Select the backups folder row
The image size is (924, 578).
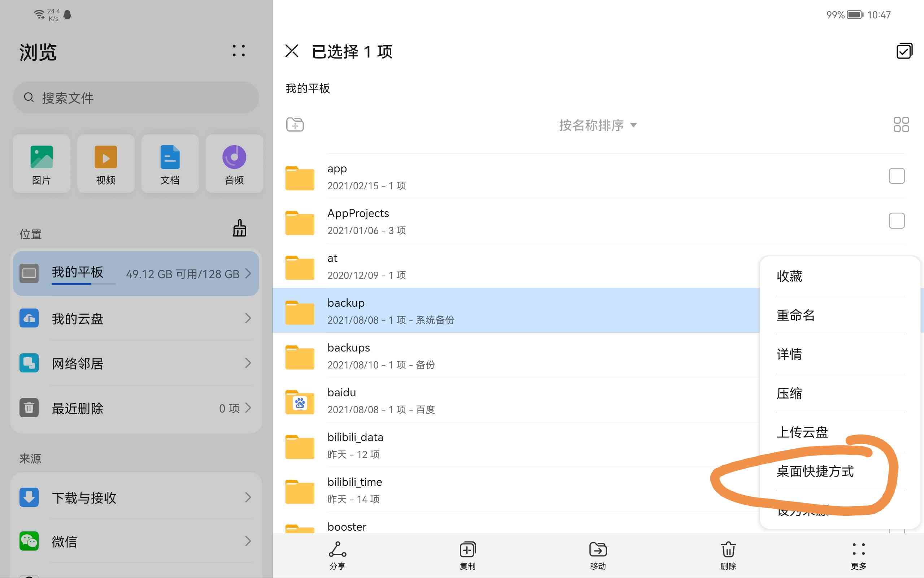click(516, 355)
